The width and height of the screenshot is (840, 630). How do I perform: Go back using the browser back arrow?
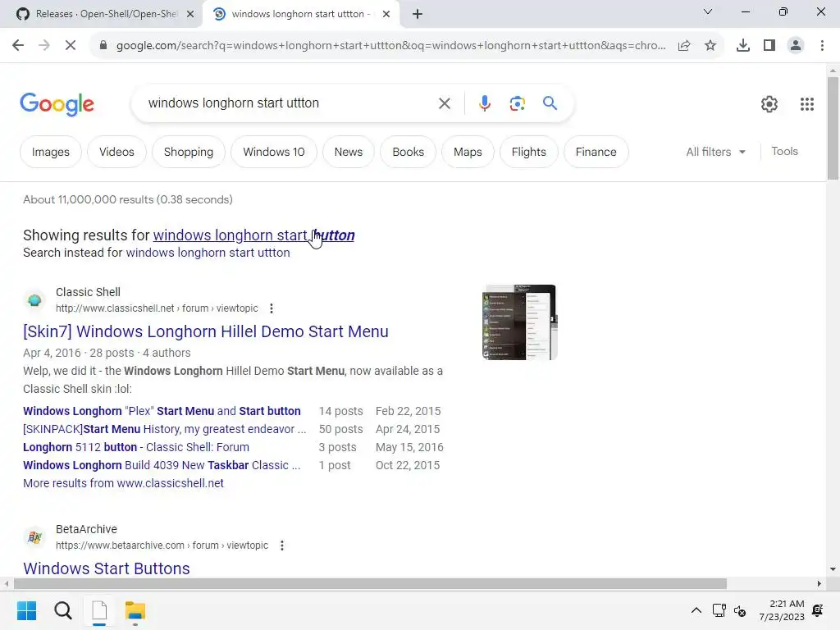click(18, 46)
